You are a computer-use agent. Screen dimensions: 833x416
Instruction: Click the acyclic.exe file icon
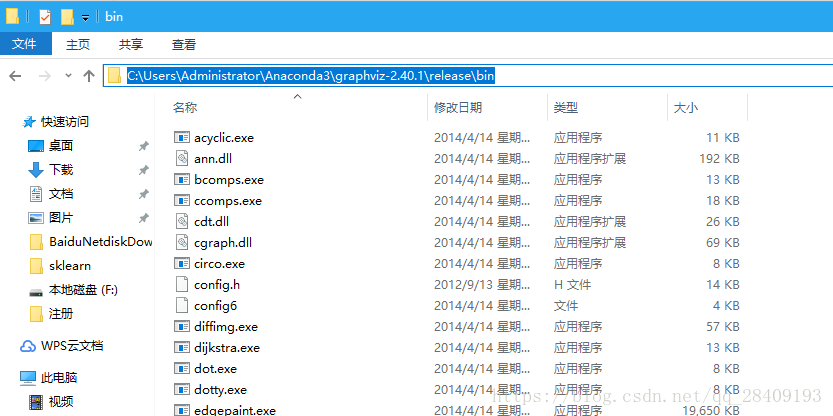pos(182,137)
